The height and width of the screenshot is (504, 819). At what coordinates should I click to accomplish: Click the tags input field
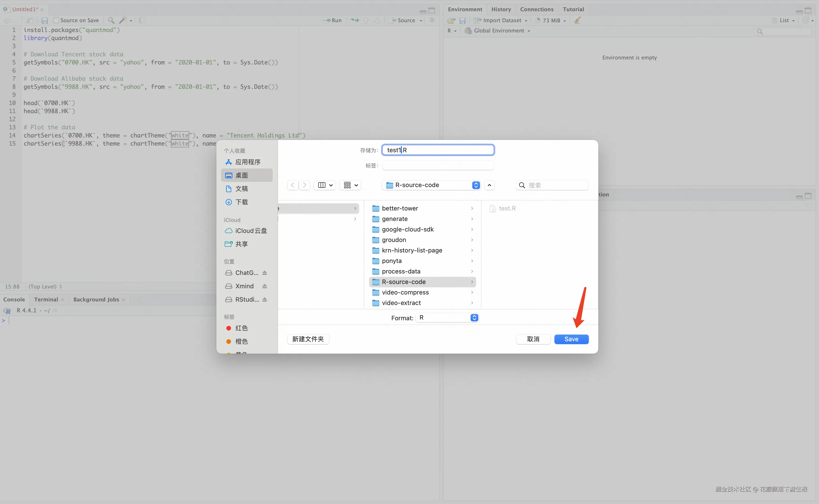point(437,165)
